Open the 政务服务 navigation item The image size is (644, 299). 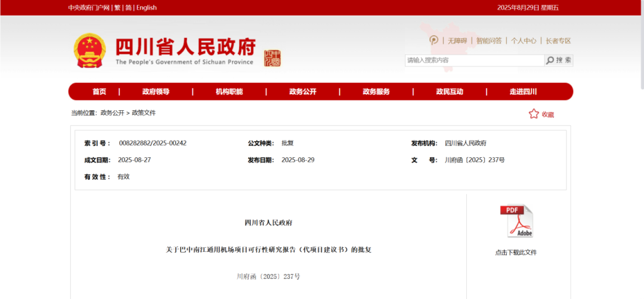click(376, 92)
